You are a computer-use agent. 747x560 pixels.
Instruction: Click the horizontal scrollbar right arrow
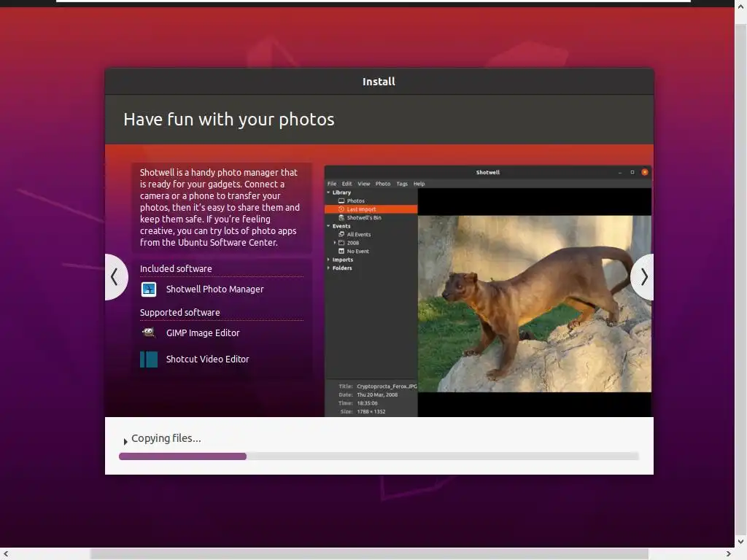729,554
